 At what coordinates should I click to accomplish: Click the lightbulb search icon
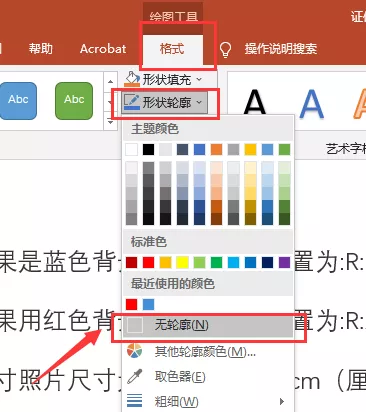[225, 50]
